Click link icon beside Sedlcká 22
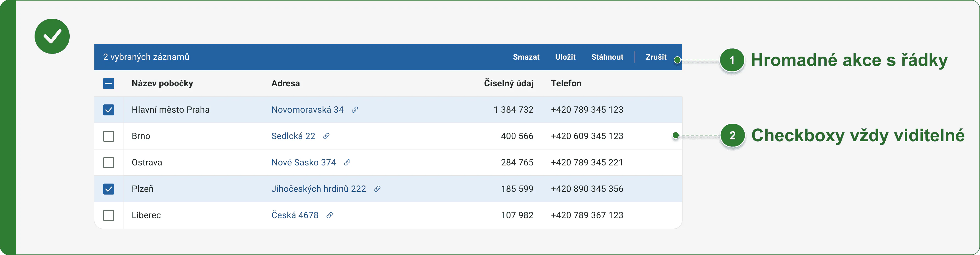980x255 pixels. pyautogui.click(x=326, y=136)
